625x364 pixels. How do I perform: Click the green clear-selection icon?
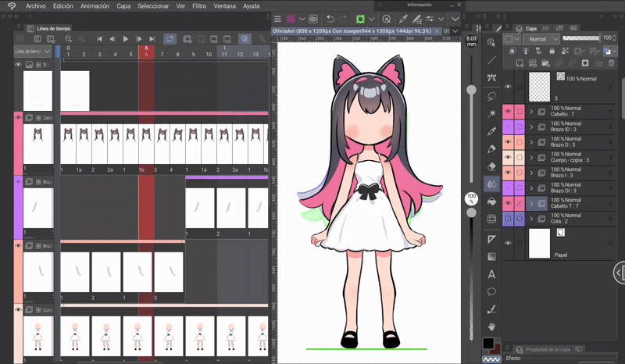(x=360, y=19)
